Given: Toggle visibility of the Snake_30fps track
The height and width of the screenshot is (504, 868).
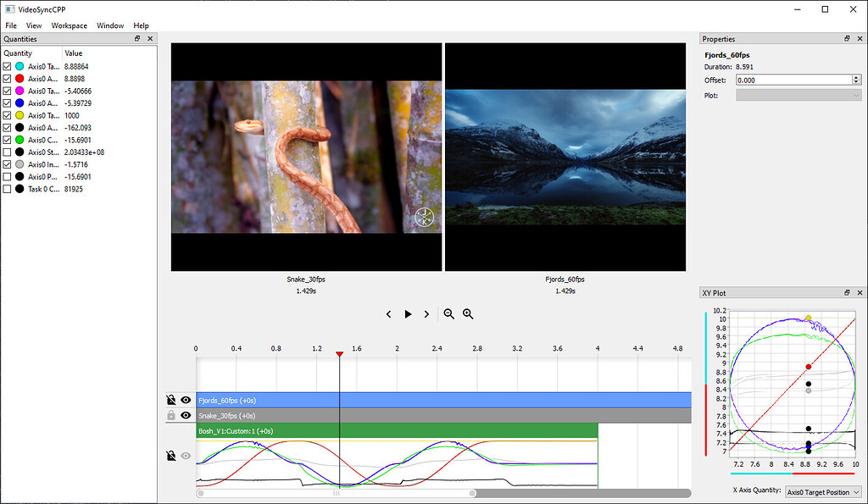Looking at the screenshot, I should pyautogui.click(x=186, y=415).
